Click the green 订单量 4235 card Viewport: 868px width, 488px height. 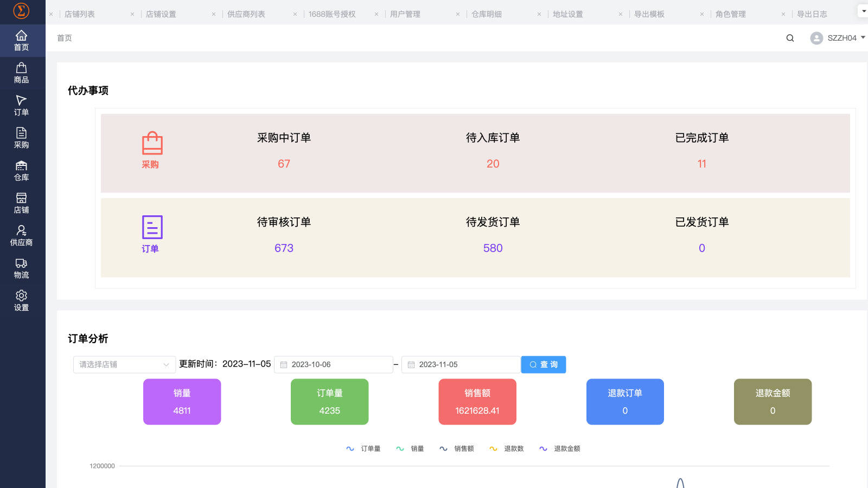[x=330, y=402]
